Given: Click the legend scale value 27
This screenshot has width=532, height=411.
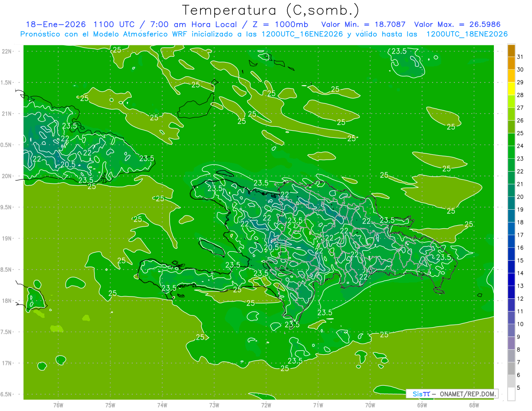Looking at the screenshot, I should tap(520, 108).
